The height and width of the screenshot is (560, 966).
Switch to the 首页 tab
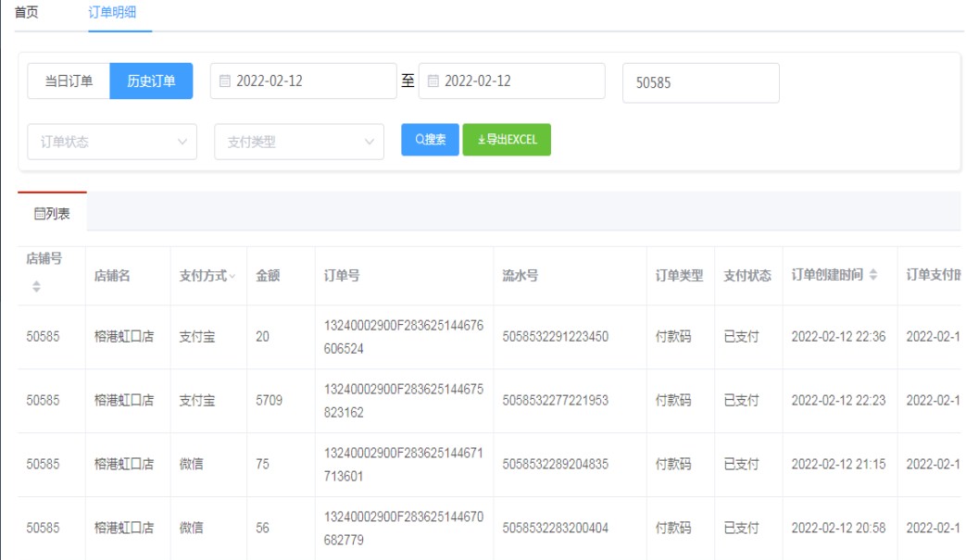click(27, 13)
